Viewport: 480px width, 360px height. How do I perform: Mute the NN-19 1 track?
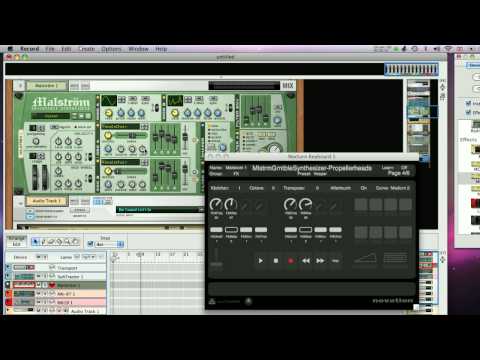coord(39,302)
